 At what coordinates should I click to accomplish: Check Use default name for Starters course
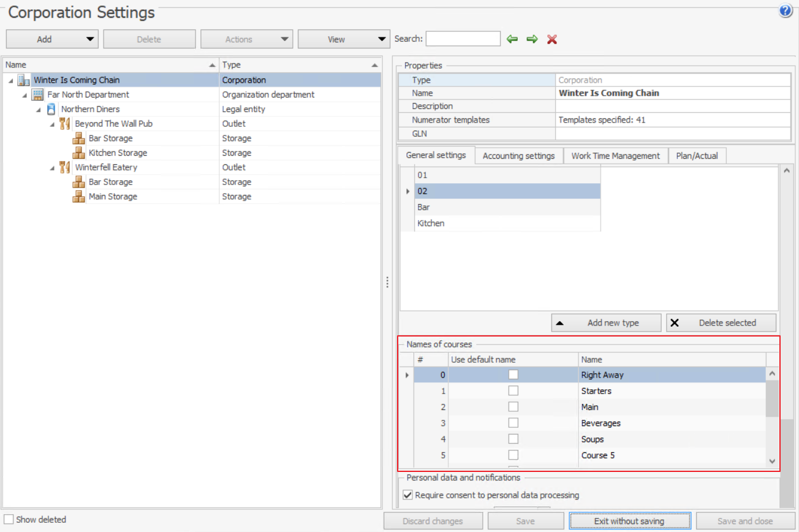pyautogui.click(x=513, y=391)
